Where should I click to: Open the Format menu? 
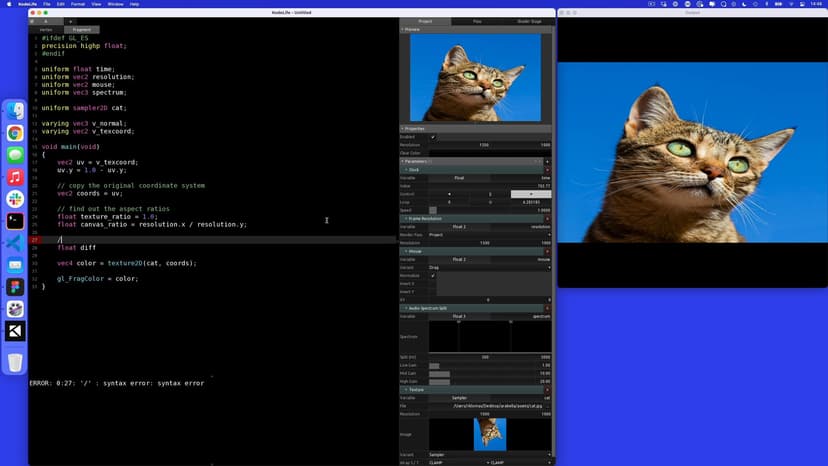pos(76,4)
